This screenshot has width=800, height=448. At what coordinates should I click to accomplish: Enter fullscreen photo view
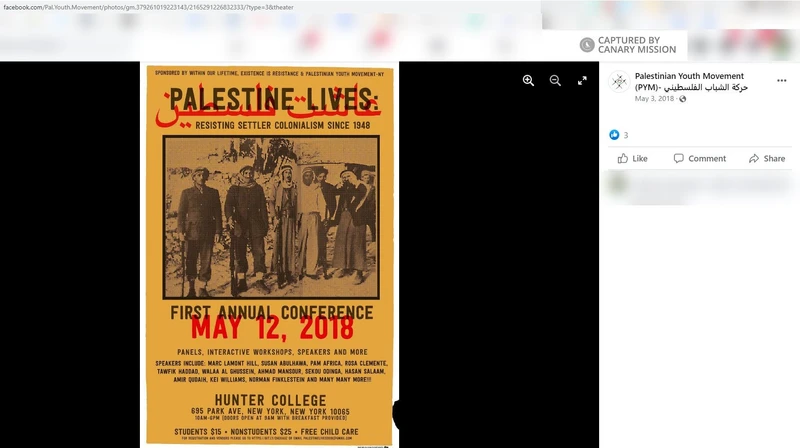[582, 80]
